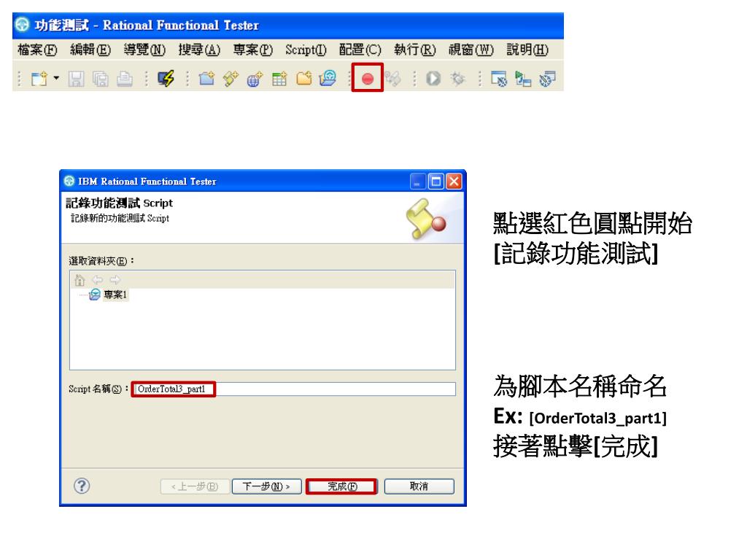Click the globe with star toolbar icon
Screen dimensions: 747x560
255,79
